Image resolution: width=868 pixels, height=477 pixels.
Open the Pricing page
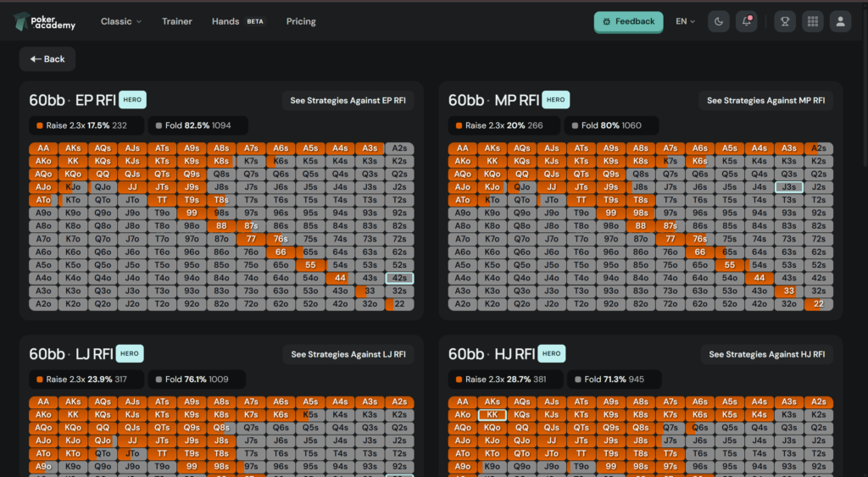[x=301, y=21]
